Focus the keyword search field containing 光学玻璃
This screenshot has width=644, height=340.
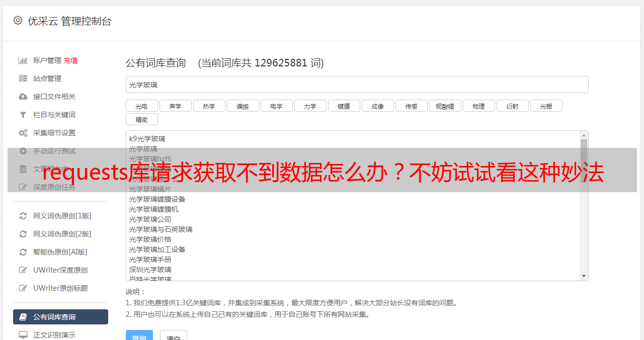357,84
